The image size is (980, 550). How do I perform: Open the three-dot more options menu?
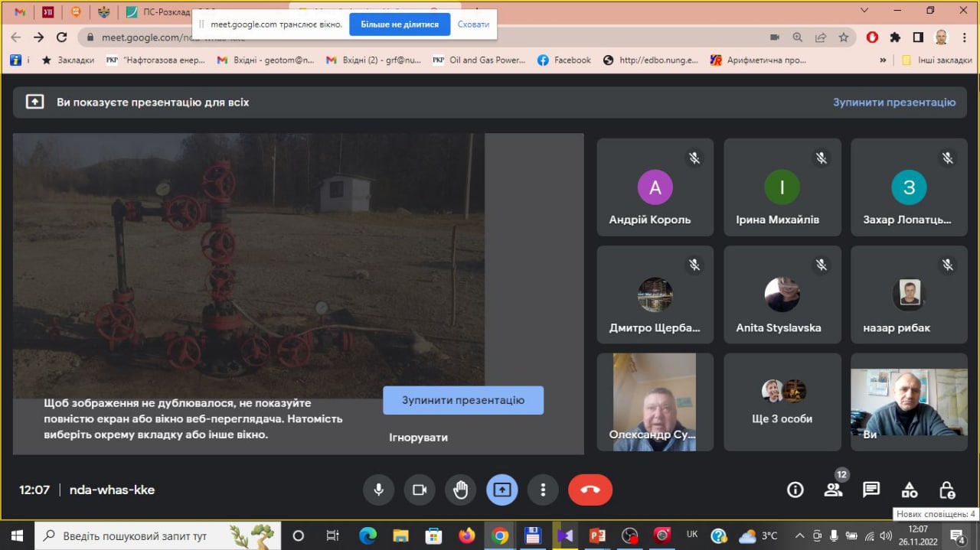[x=543, y=490]
